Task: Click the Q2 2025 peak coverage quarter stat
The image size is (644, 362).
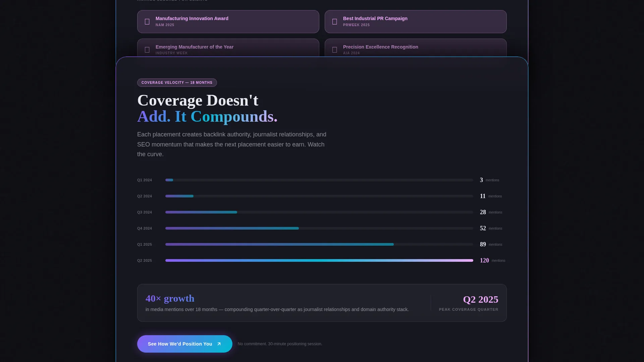Action: point(469,303)
